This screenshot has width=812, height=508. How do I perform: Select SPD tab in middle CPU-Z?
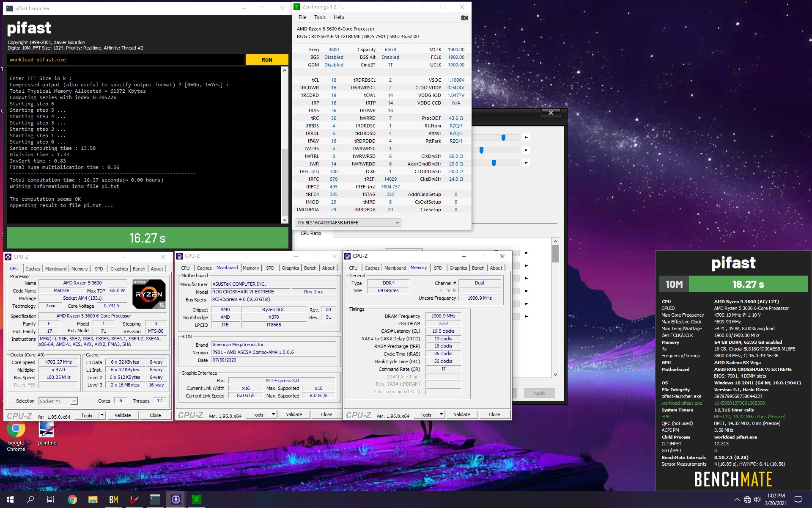[x=270, y=268]
